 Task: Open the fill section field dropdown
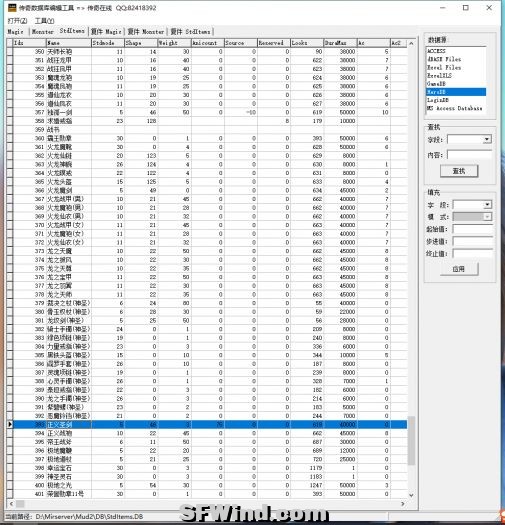pos(488,205)
